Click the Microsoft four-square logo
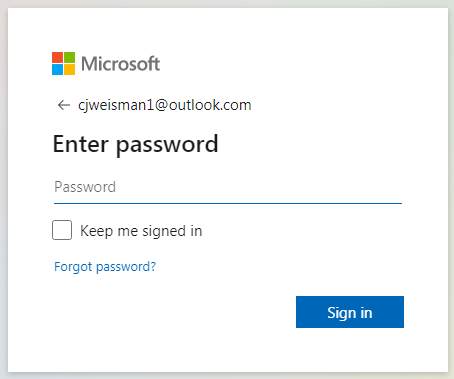The height and width of the screenshot is (379, 454). coord(63,63)
